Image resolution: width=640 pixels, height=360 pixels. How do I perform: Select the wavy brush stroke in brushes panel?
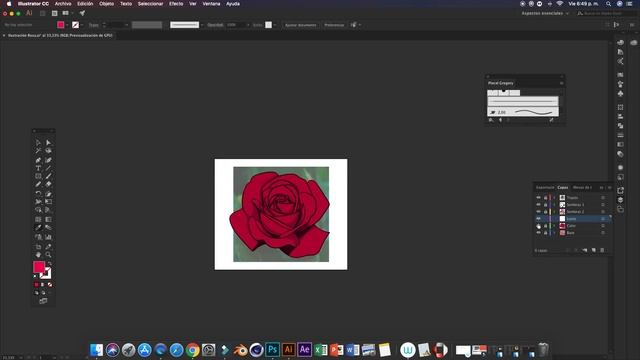(x=523, y=112)
